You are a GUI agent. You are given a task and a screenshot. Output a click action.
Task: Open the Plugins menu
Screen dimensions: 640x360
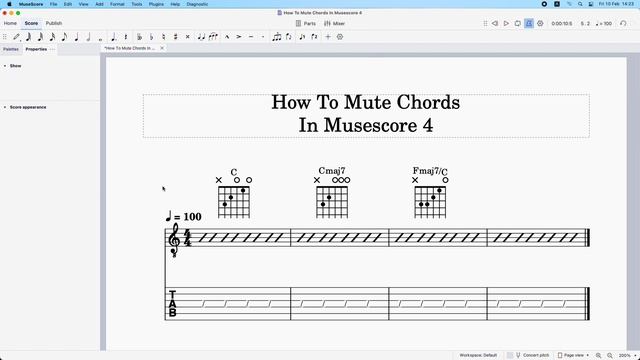click(156, 4)
